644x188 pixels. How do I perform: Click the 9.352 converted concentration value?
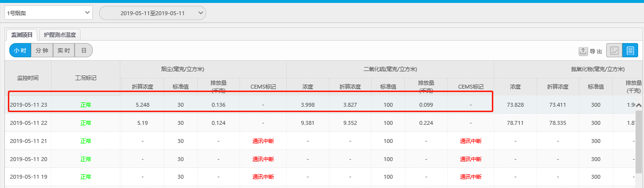[350, 123]
